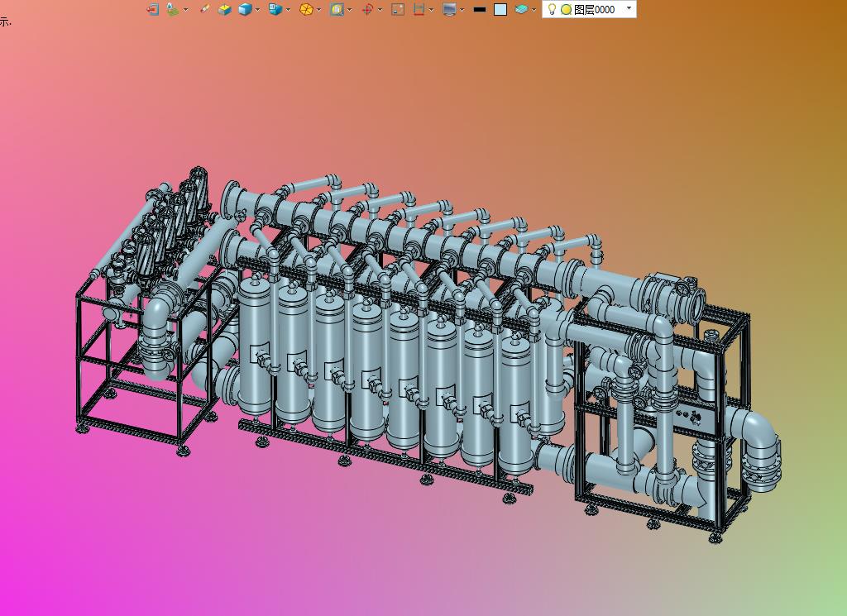Click the exit sketch icon at toolbar start
This screenshot has width=847, height=616.
pos(153,9)
